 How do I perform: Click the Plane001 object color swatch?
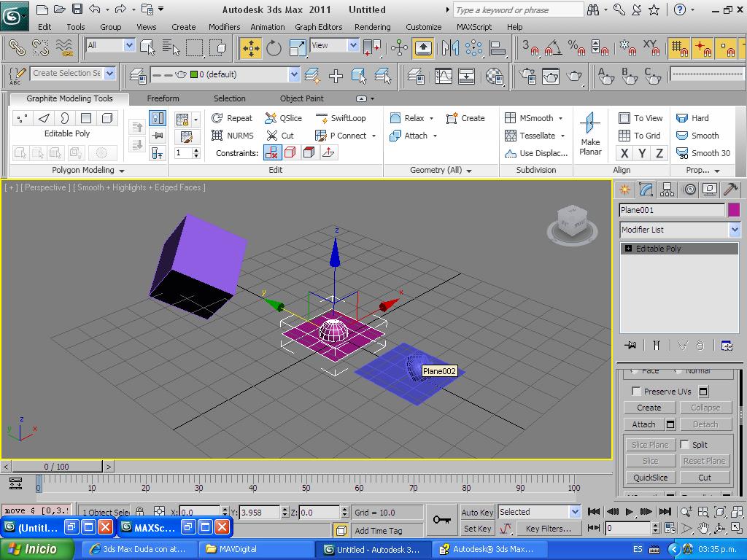click(x=734, y=210)
